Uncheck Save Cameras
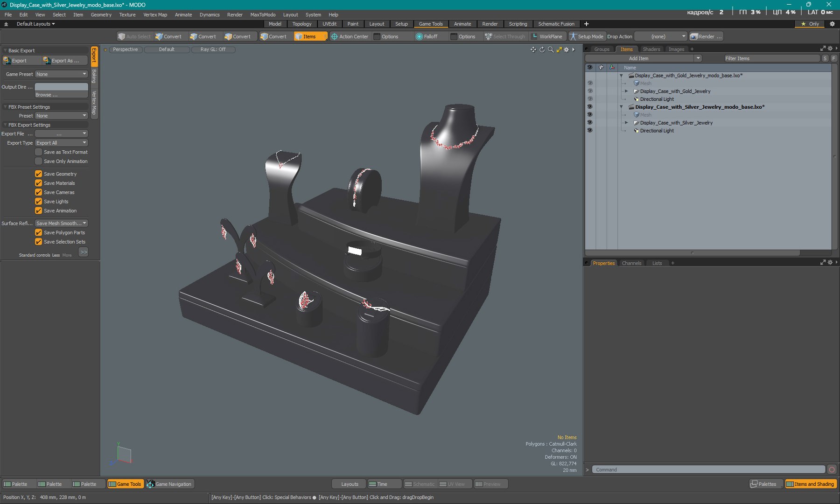This screenshot has width=840, height=504. click(x=39, y=192)
